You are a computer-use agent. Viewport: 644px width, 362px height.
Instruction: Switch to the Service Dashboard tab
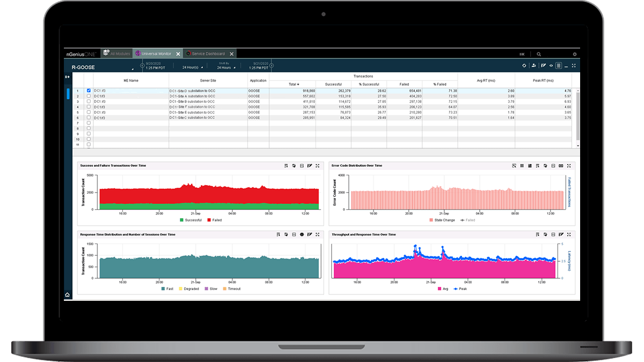(x=209, y=53)
